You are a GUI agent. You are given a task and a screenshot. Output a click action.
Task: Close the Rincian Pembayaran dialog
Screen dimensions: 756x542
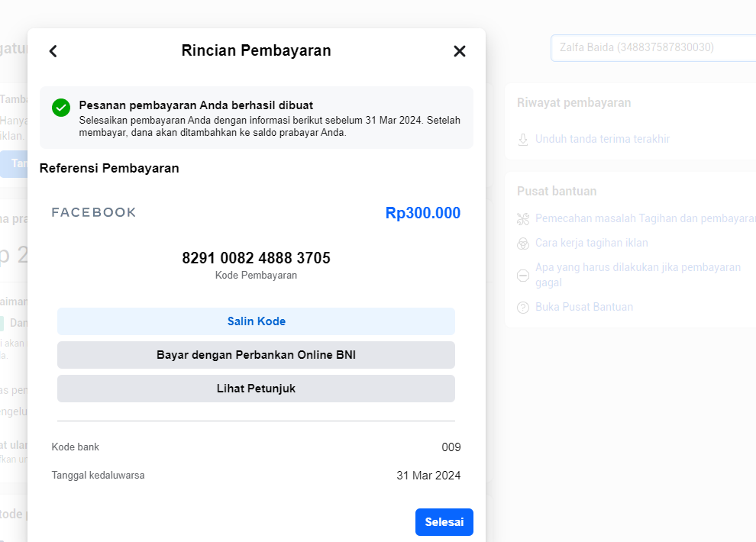point(459,51)
